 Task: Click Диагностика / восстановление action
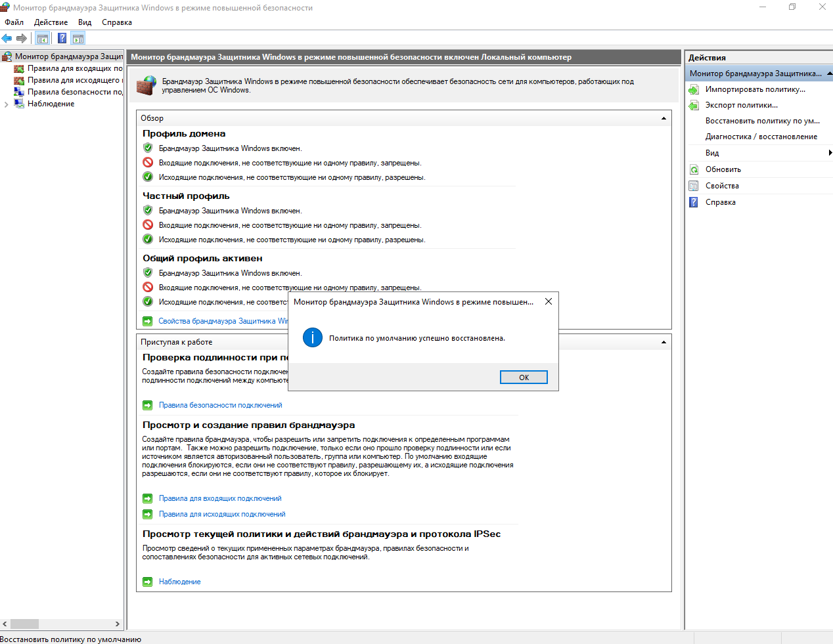coord(761,137)
